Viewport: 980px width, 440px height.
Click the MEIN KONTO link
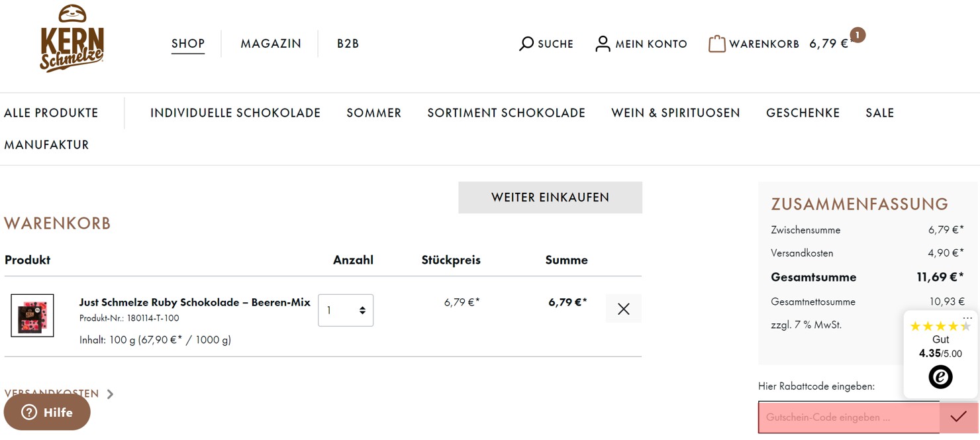652,44
